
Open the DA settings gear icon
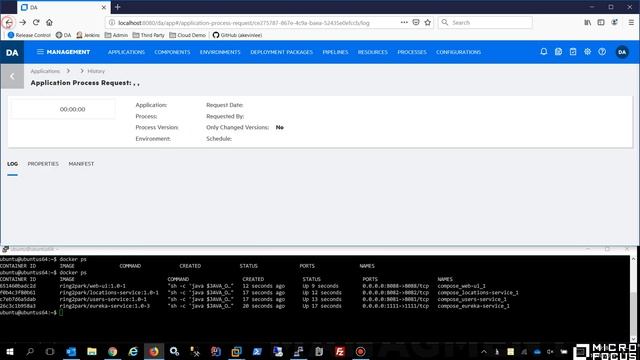[587, 52]
